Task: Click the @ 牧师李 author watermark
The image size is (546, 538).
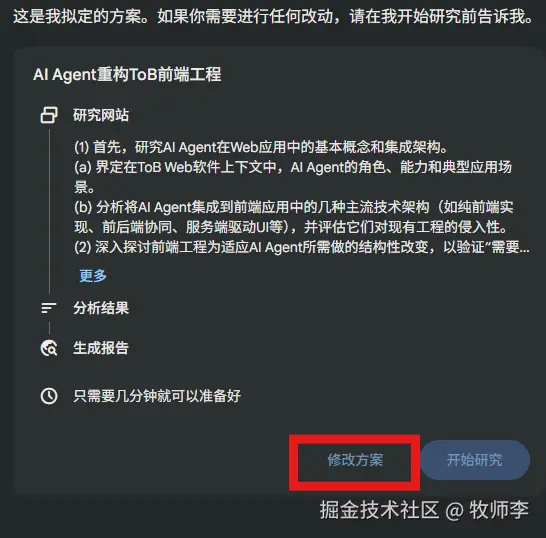Action: pyautogui.click(x=487, y=510)
